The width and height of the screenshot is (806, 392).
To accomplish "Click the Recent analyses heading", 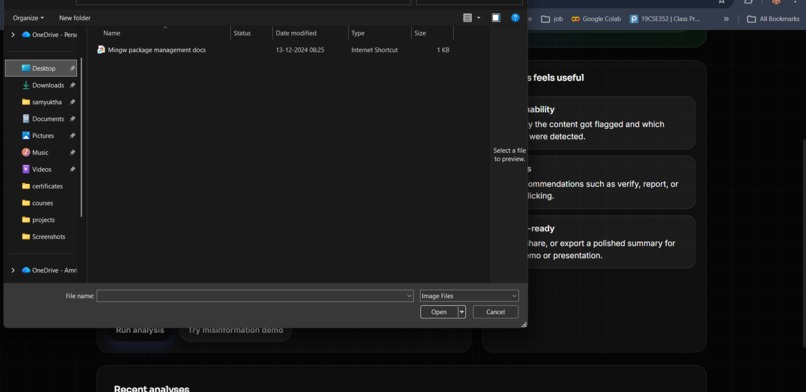I will [x=152, y=389].
